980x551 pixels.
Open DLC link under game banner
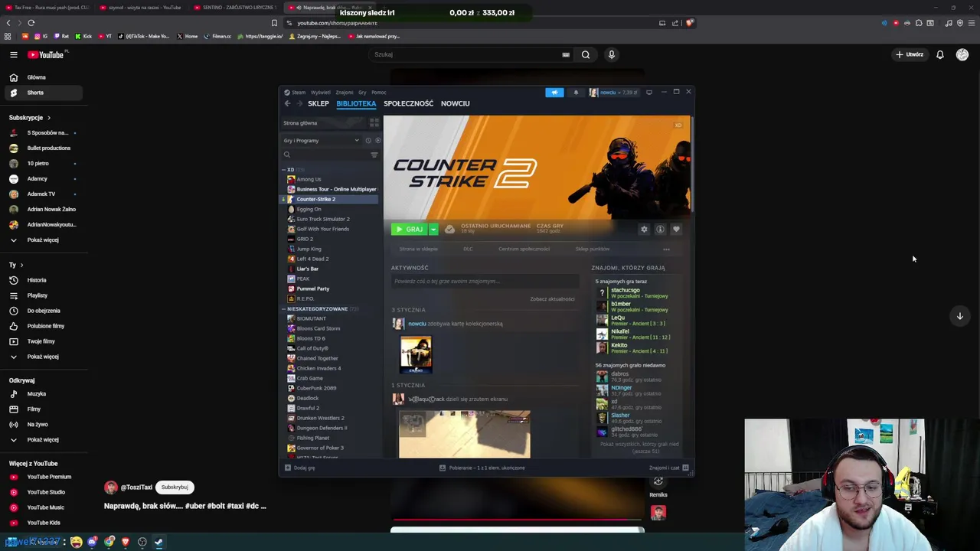pos(468,249)
